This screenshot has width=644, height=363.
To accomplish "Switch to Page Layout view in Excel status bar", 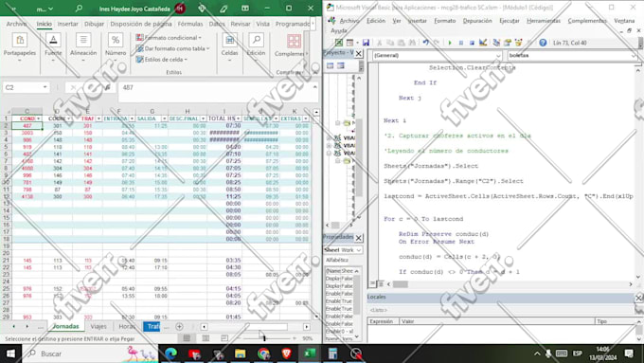I will point(206,338).
